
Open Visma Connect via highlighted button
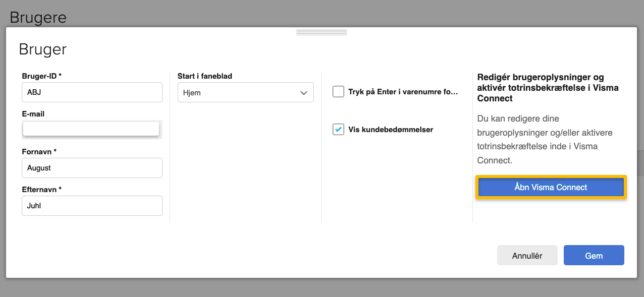(x=550, y=187)
